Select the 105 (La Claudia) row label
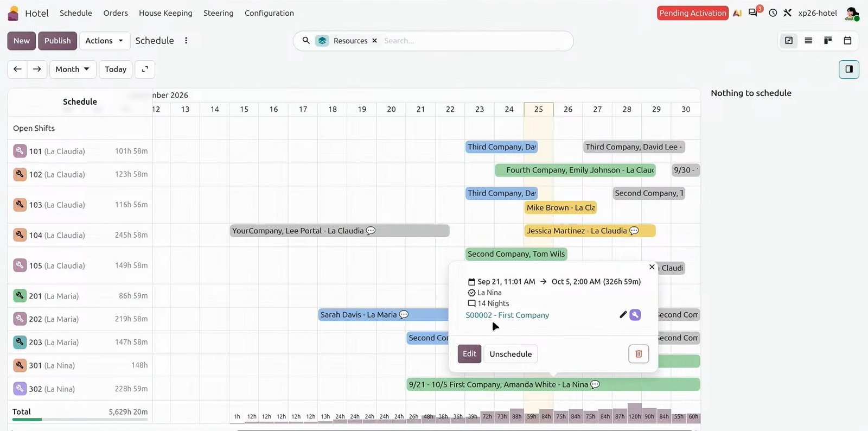 point(57,265)
